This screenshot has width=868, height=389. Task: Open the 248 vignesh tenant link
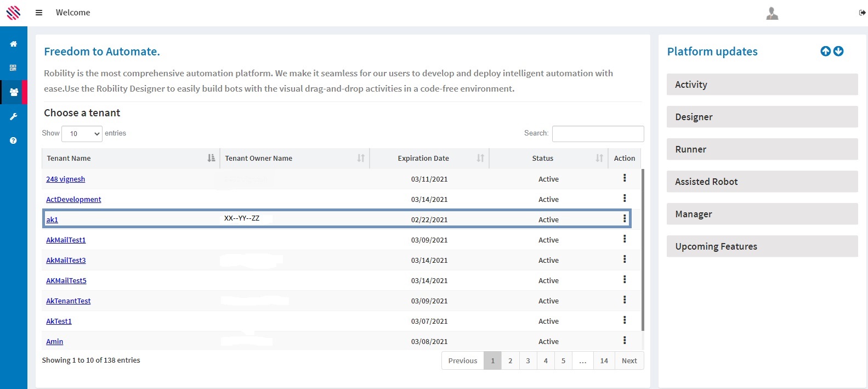click(x=65, y=179)
